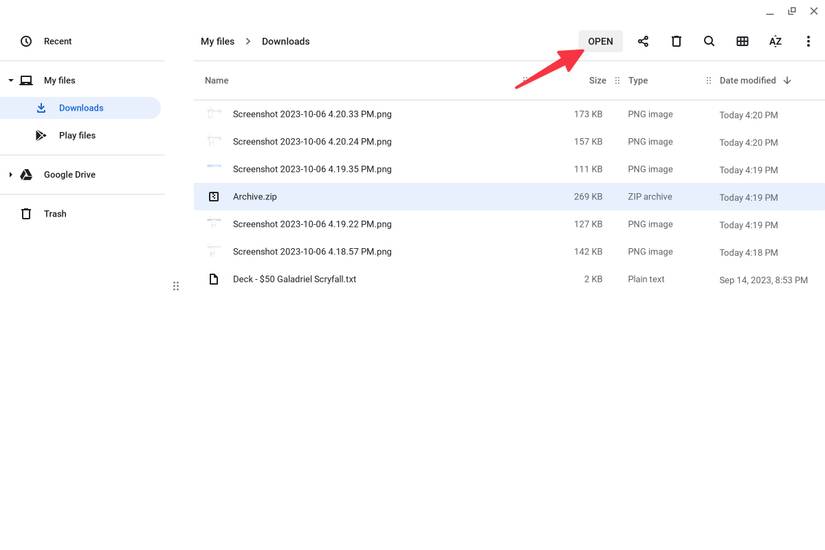825x550 pixels.
Task: Sort by Date modified column
Action: (x=747, y=81)
